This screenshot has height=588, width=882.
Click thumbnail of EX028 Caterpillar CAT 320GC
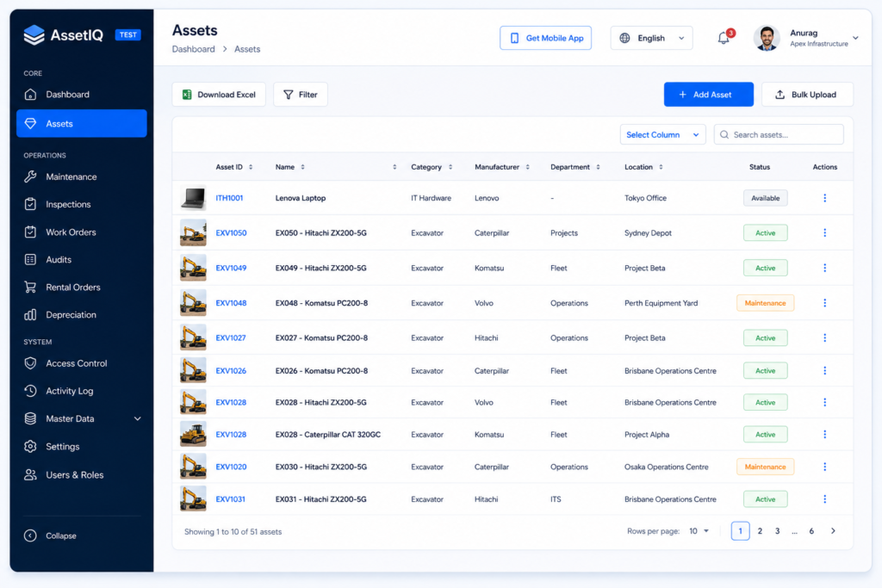193,435
